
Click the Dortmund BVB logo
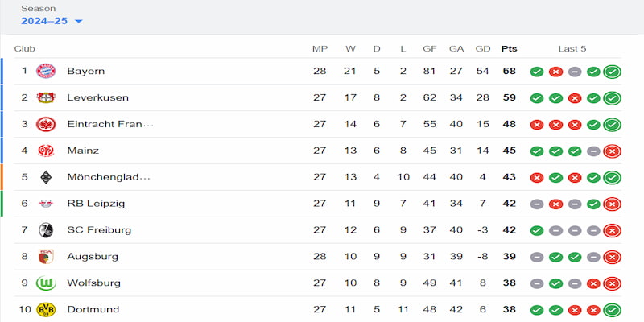tap(46, 309)
